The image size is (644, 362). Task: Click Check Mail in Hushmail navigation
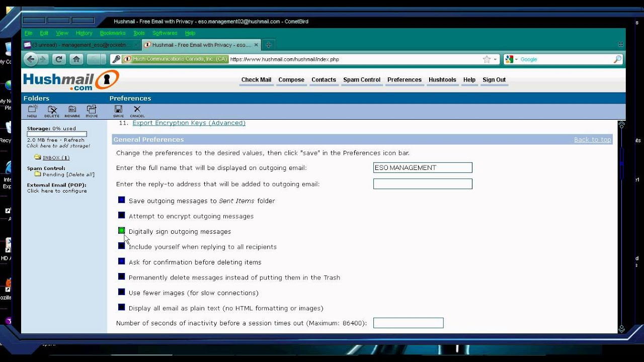256,80
